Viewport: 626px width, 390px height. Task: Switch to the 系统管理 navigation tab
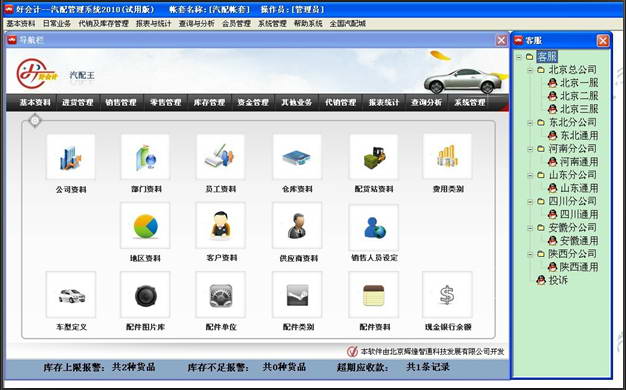pos(470,103)
